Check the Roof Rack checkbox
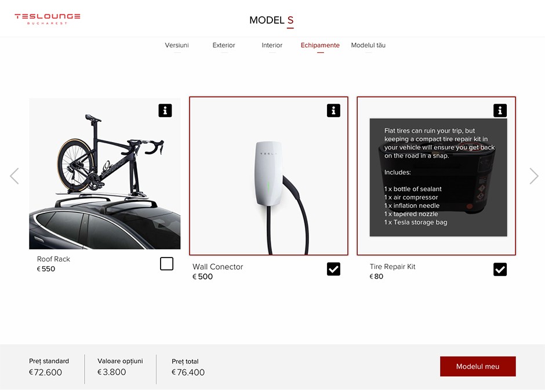Image resolution: width=545 pixels, height=392 pixels. pos(166,264)
